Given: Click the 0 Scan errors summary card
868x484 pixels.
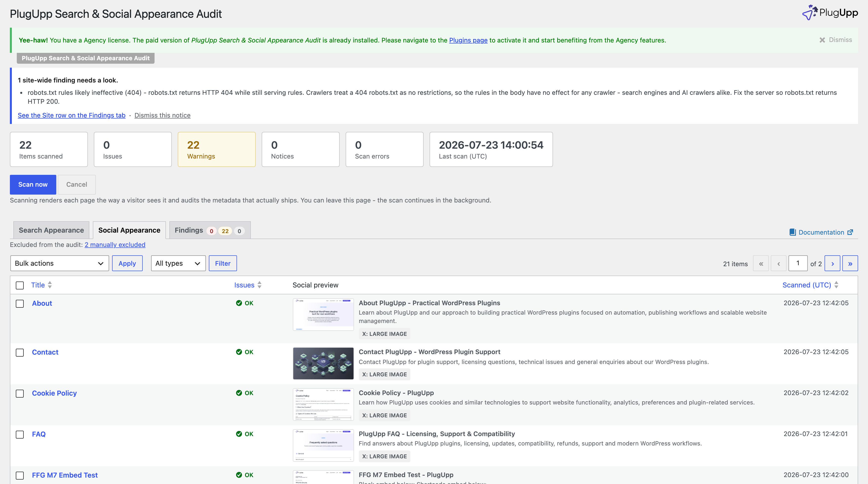Looking at the screenshot, I should tap(384, 149).
